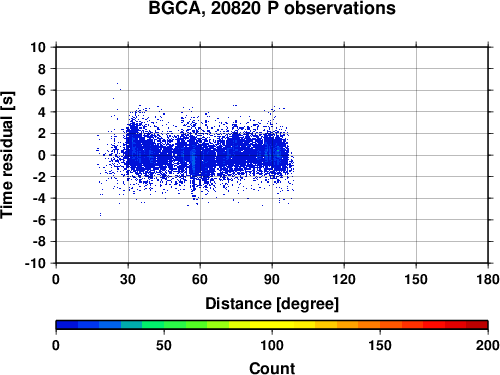Click the 'Time residual [s]' axis label

(x=7, y=155)
